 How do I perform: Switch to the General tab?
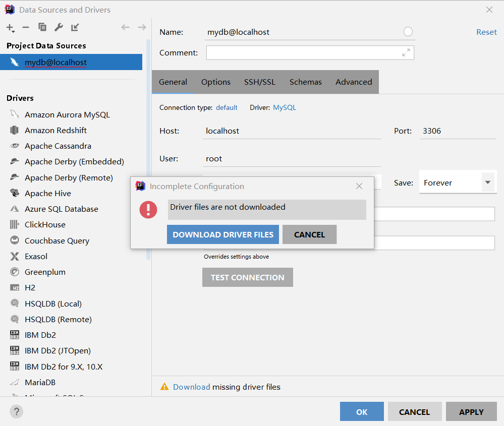point(173,82)
